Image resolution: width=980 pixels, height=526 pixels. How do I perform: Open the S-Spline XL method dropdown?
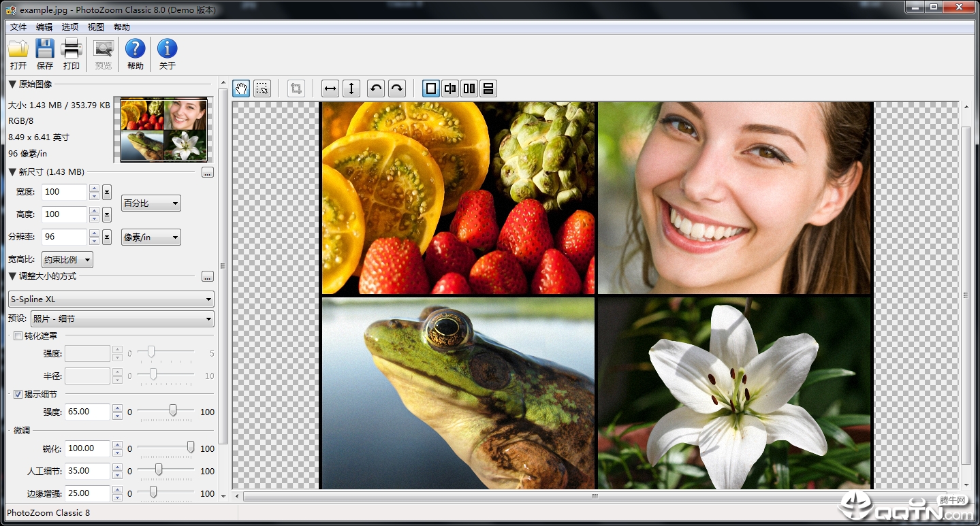(111, 299)
